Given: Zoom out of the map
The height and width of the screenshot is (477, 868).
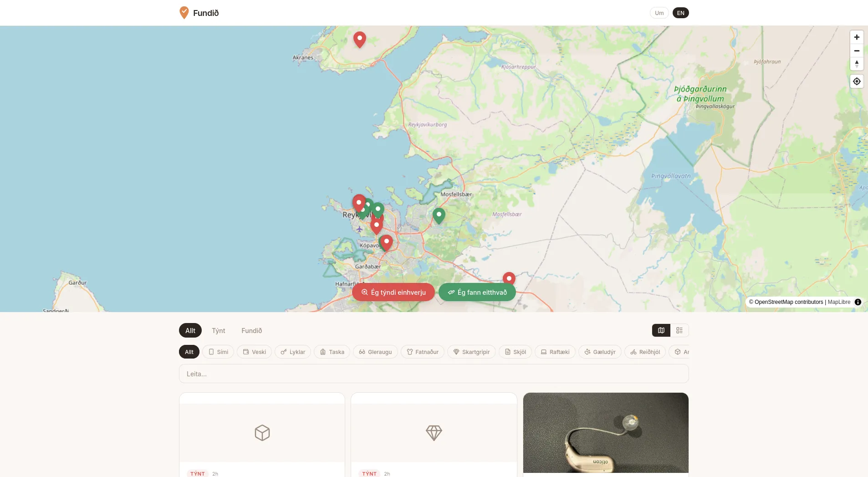Looking at the screenshot, I should point(857,51).
